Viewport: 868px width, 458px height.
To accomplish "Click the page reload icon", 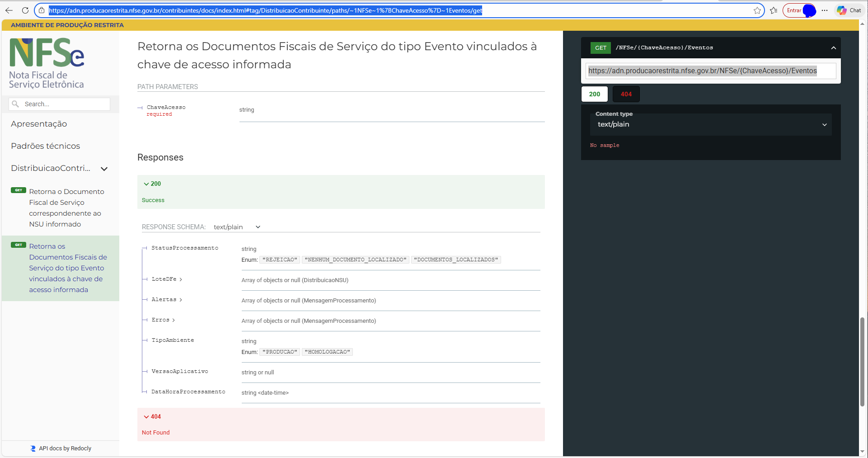I will tap(25, 10).
